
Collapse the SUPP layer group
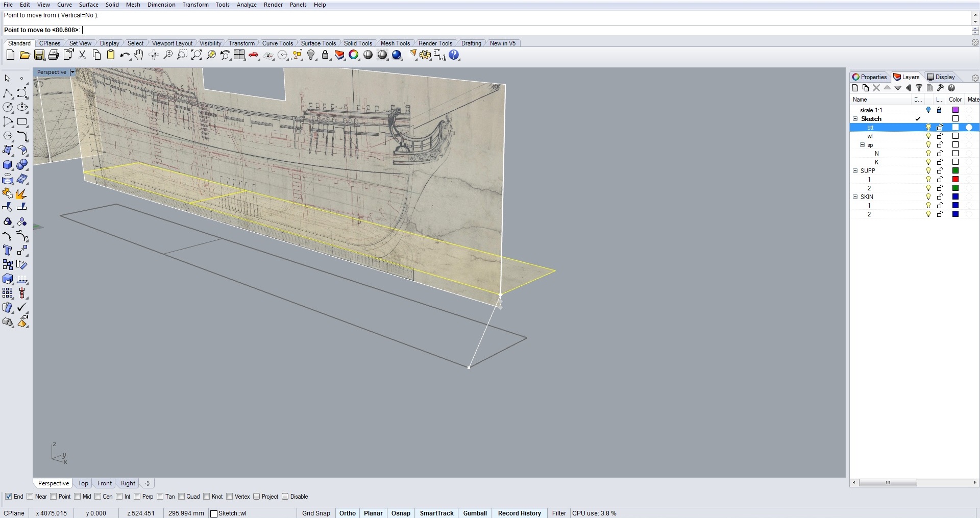(855, 171)
